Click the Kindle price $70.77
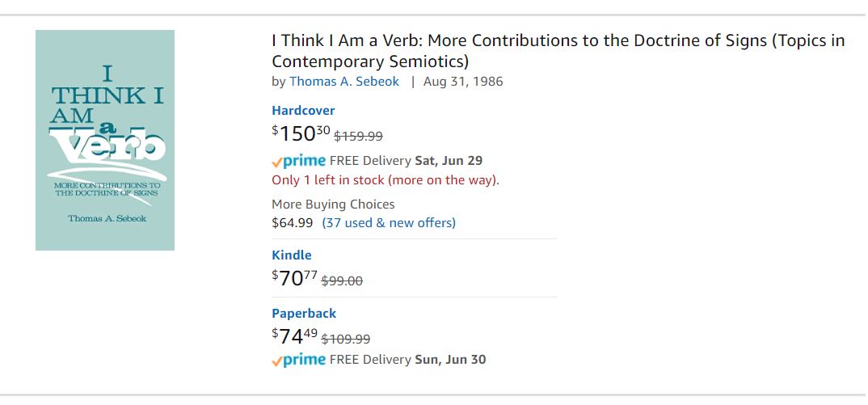The image size is (868, 405). [x=294, y=278]
